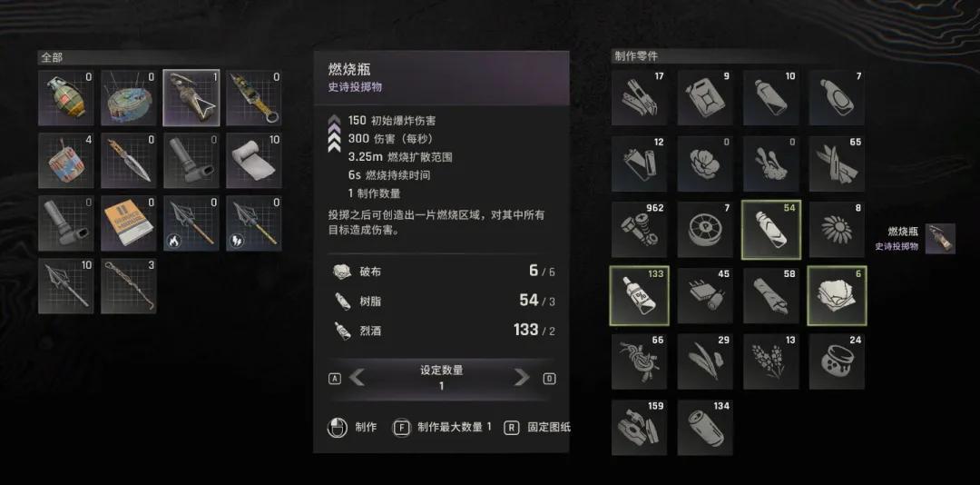Click the rag part tile showing 6
980x485 pixels.
point(837,295)
